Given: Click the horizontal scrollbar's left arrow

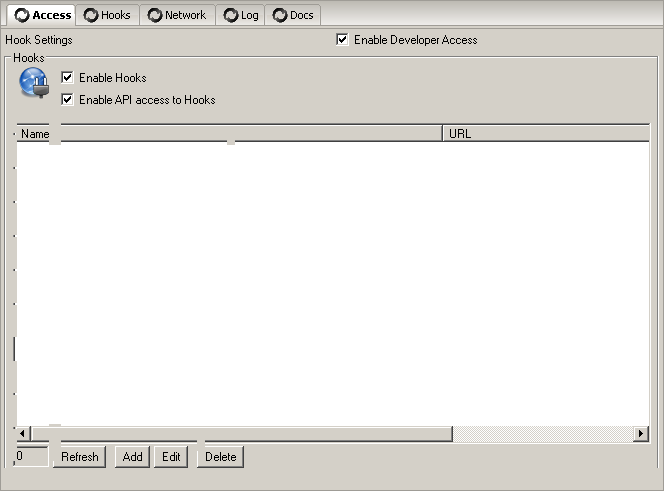Looking at the screenshot, I should 24,434.
